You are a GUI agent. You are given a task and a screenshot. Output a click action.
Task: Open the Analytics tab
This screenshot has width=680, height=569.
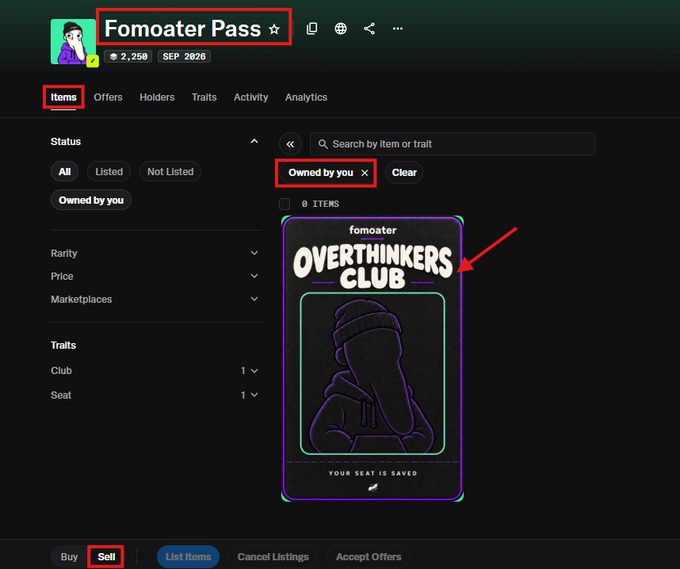(306, 97)
